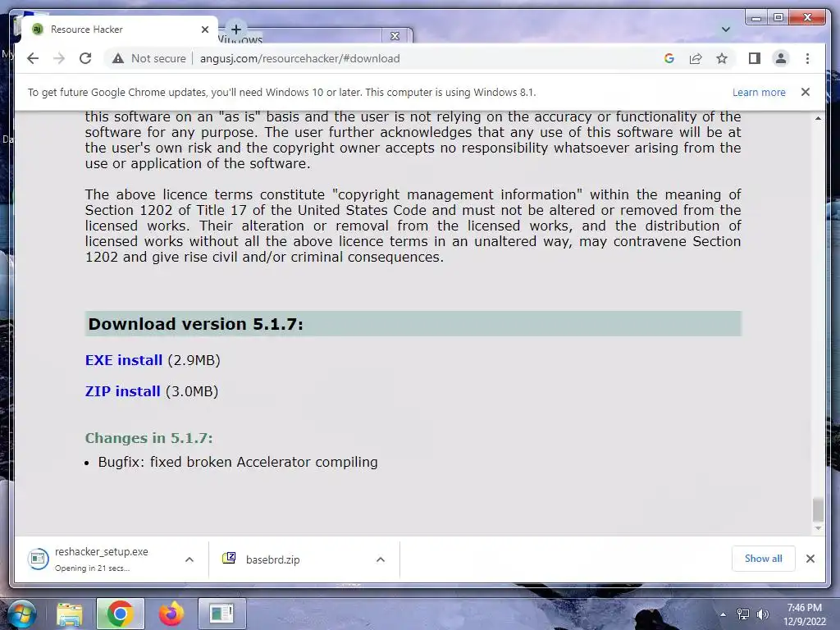Viewport: 840px width, 630px height.
Task: Reload the Resource Hacker page
Action: [85, 58]
